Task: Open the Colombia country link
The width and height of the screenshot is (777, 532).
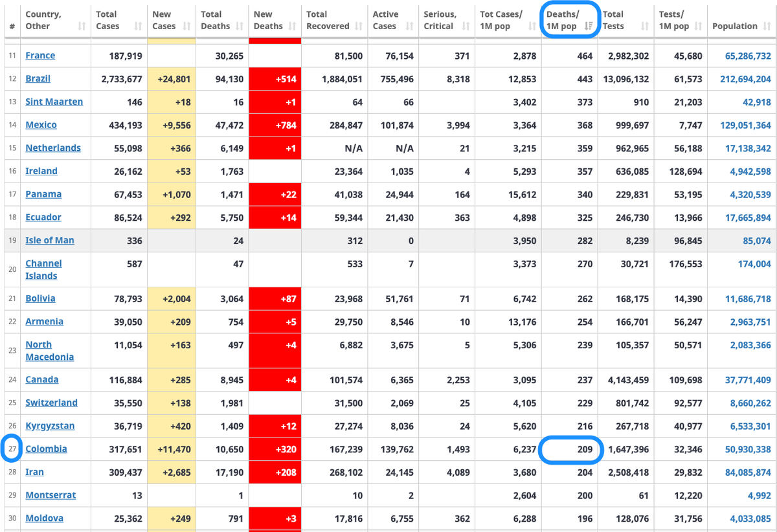Action: pos(46,449)
